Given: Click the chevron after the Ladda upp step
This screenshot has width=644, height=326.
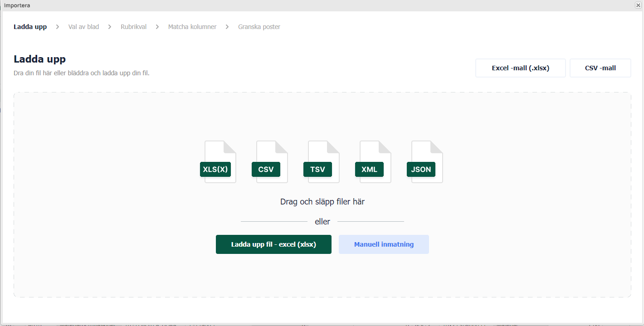Looking at the screenshot, I should 58,27.
